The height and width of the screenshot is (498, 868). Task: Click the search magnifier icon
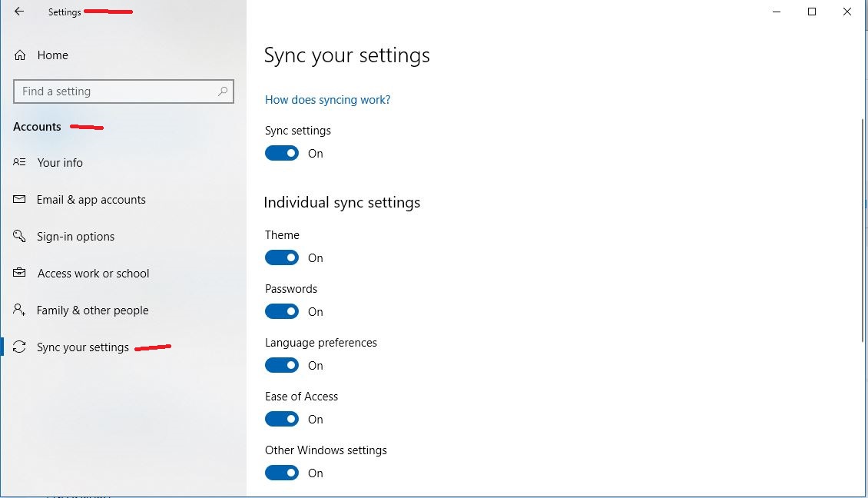pyautogui.click(x=223, y=91)
